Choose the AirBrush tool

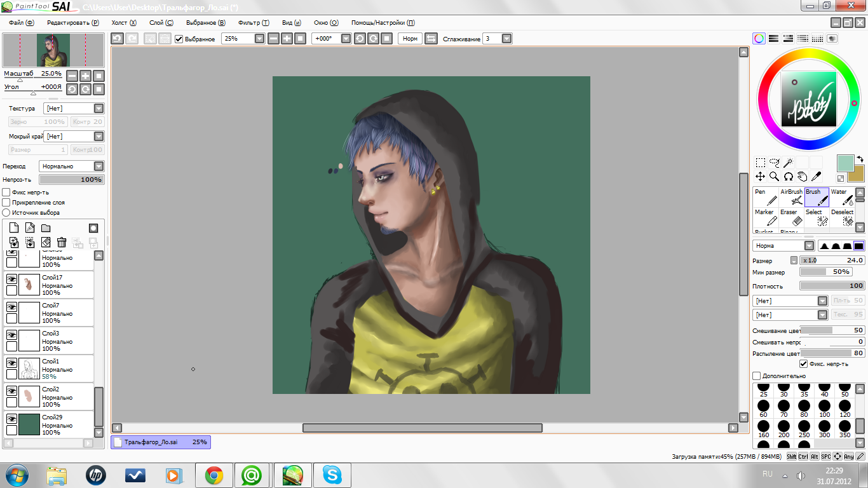click(x=792, y=197)
